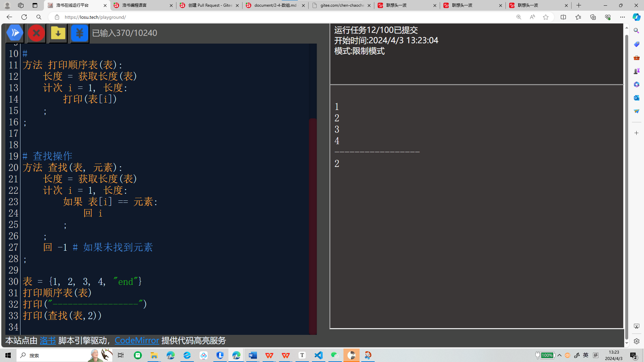This screenshot has height=362, width=644.
Task: Open the sidebar tools briefcase
Action: tap(636, 58)
